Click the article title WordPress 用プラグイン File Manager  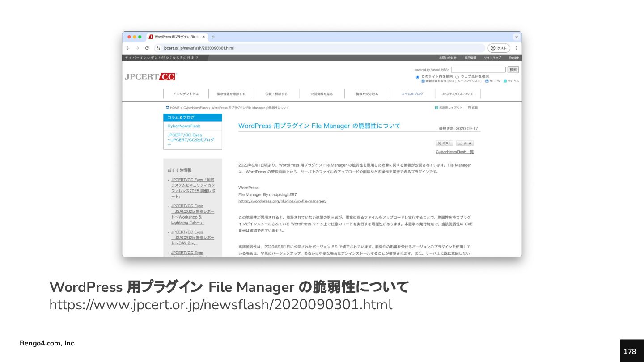click(319, 126)
